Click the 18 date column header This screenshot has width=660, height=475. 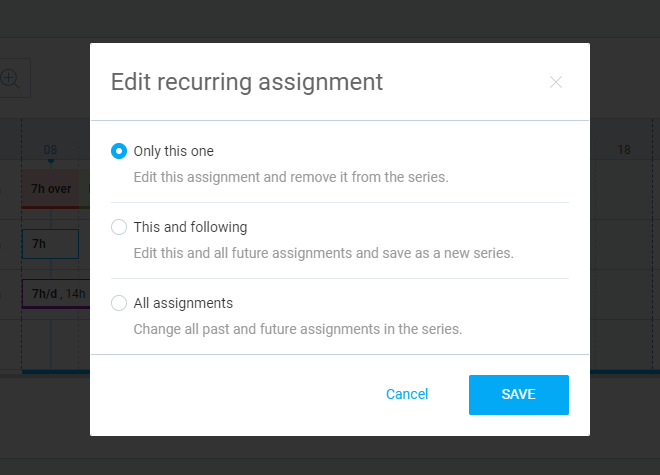point(624,150)
